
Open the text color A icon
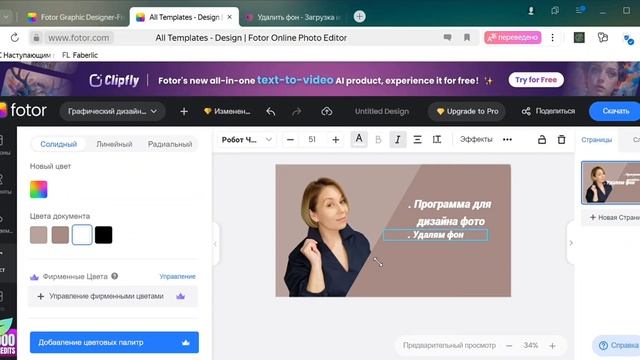359,139
